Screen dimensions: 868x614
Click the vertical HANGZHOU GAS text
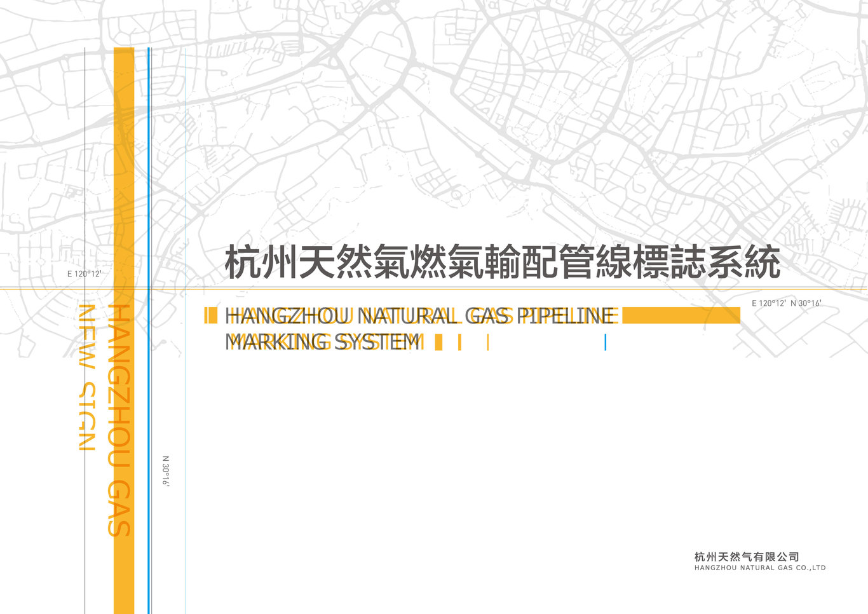pos(119,420)
